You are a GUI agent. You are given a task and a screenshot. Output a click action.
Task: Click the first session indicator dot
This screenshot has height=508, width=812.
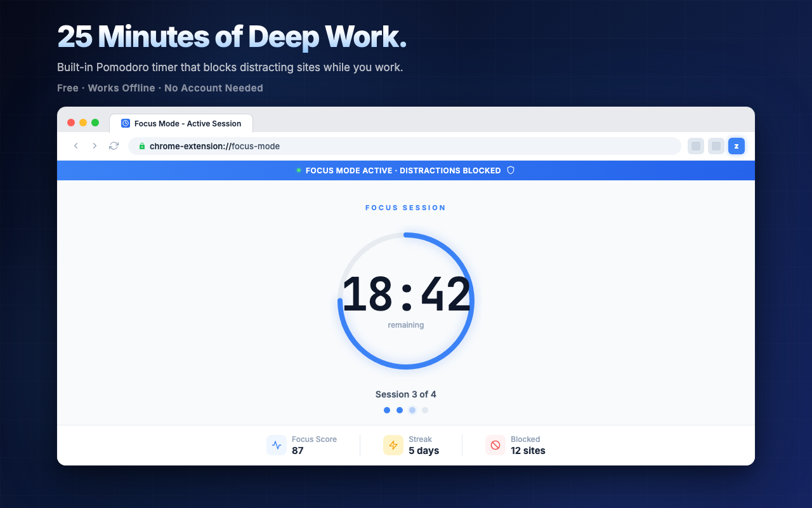click(x=387, y=410)
